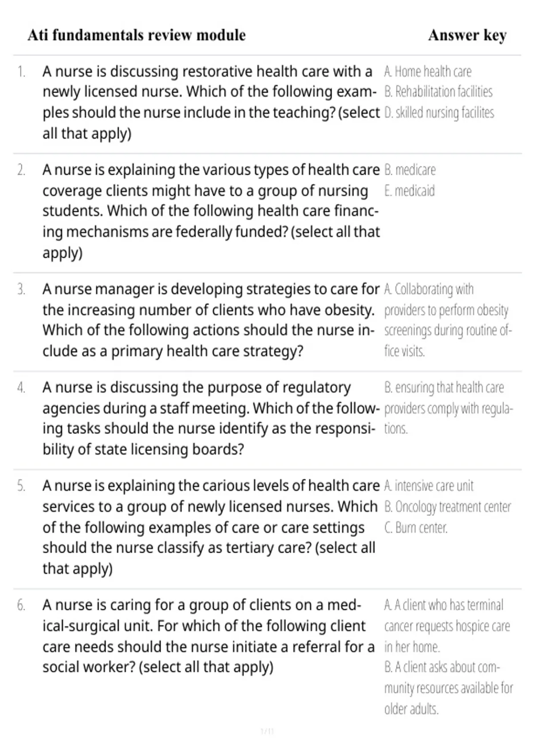Click answer about terminal cancer hospice care

447,626
